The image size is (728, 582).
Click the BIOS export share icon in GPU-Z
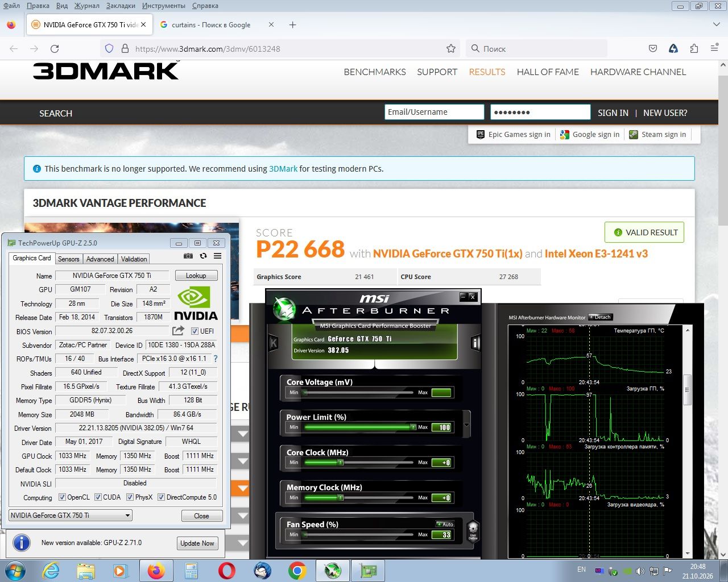(179, 331)
